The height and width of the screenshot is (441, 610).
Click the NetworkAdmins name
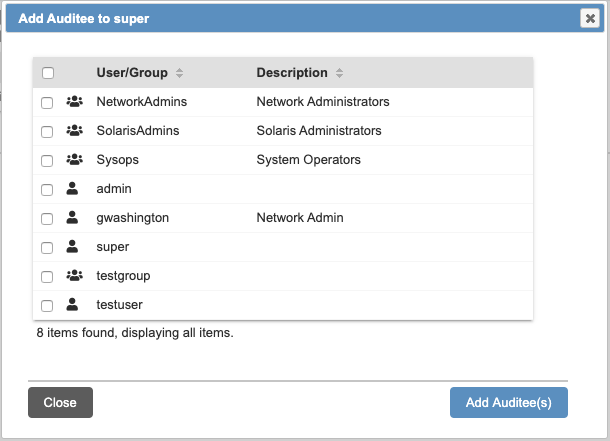(x=142, y=102)
